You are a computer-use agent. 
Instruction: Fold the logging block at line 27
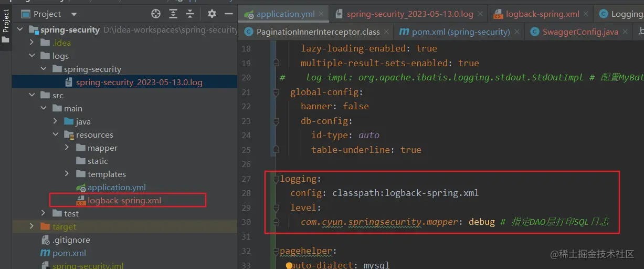(276, 179)
